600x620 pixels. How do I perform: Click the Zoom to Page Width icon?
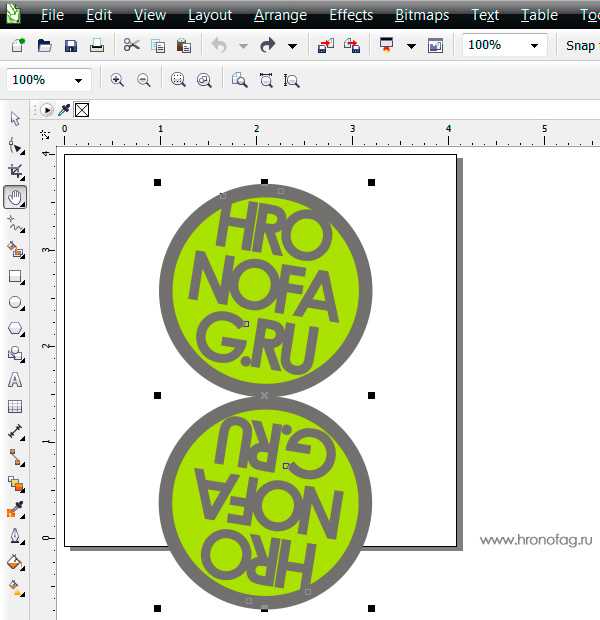pyautogui.click(x=266, y=80)
